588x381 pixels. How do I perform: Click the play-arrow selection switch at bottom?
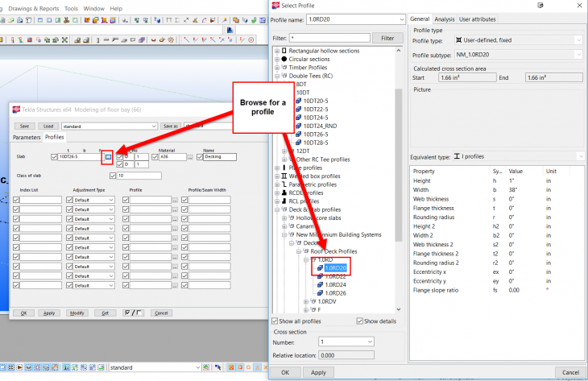pyautogui.click(x=19, y=367)
